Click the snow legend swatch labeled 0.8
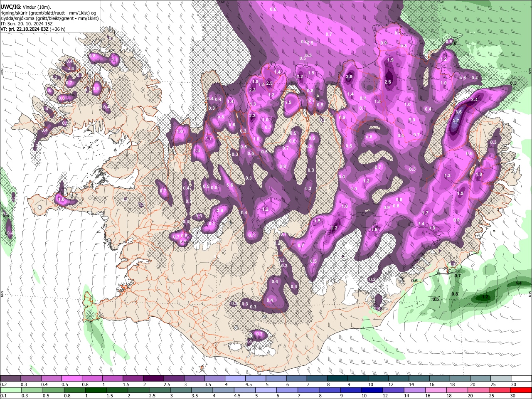Viewport: 532px width, 399px height. pos(92,379)
